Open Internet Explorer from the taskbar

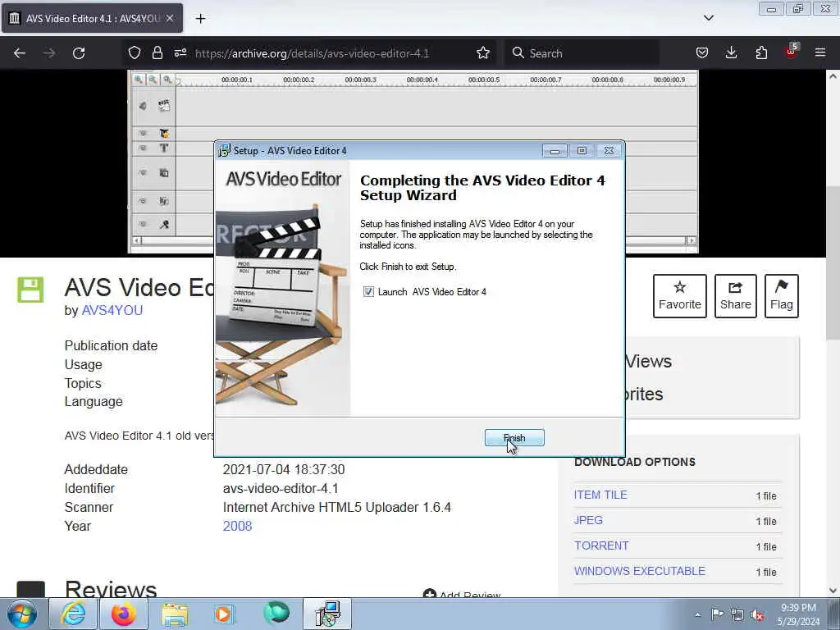[73, 614]
